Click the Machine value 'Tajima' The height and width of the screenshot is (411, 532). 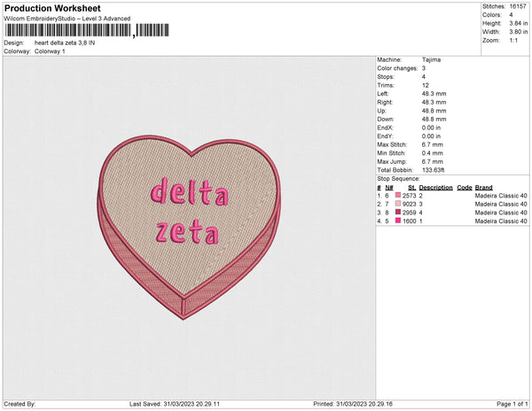[431, 59]
